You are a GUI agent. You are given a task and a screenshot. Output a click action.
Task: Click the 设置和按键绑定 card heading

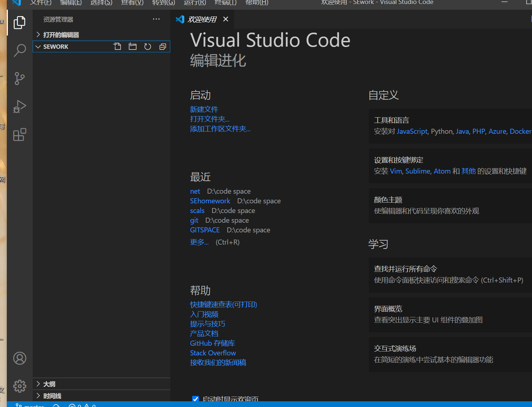(x=399, y=160)
